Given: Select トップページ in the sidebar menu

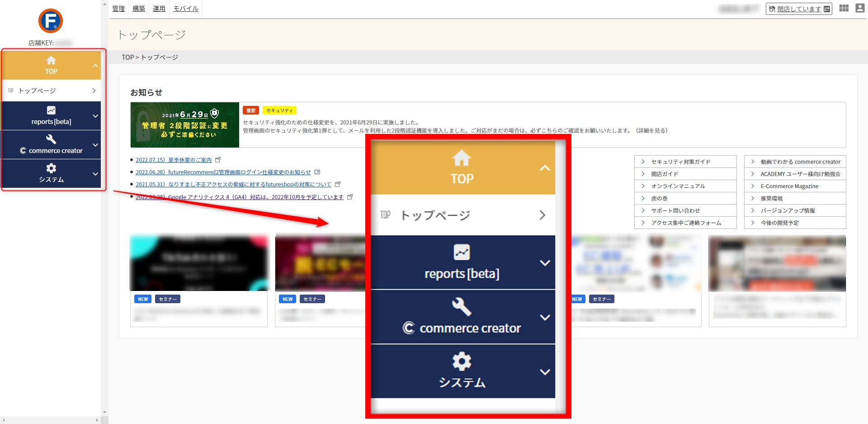Looking at the screenshot, I should click(51, 91).
